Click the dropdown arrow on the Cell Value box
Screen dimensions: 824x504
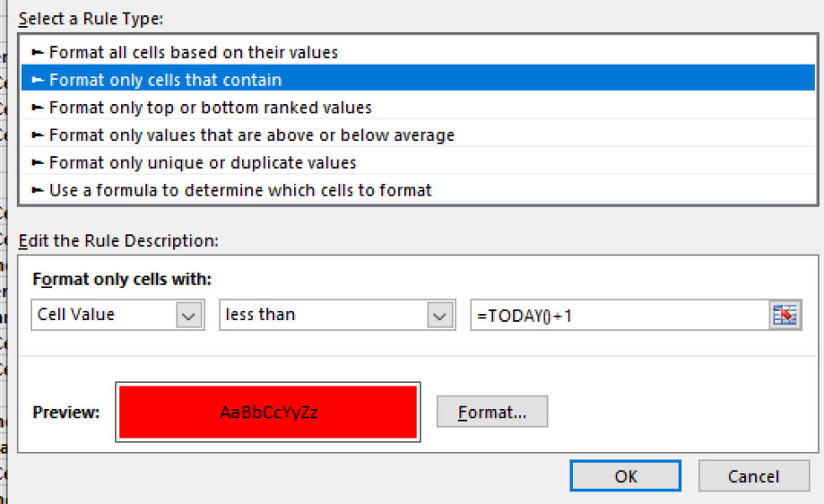pos(191,314)
